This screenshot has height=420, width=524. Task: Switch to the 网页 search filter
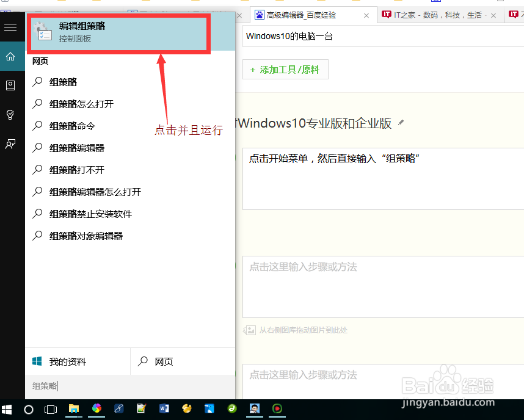pyautogui.click(x=163, y=361)
